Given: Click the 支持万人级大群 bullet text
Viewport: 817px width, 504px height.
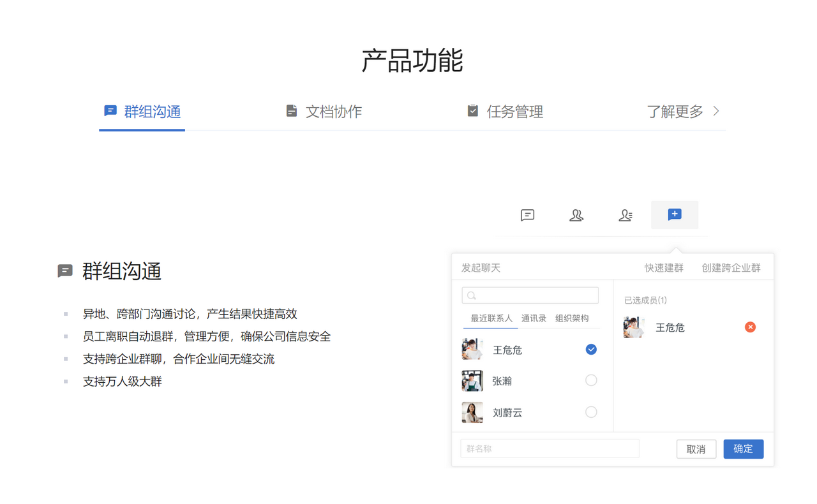Looking at the screenshot, I should tap(123, 382).
